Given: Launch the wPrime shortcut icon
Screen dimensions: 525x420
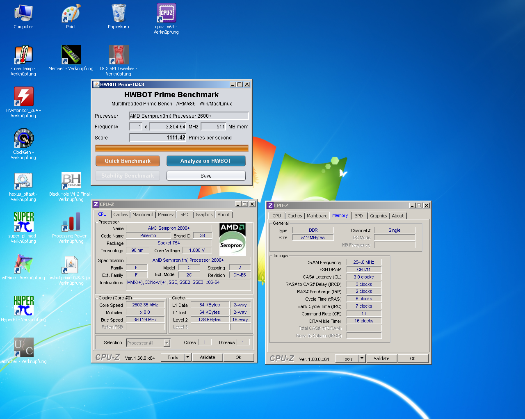Looking at the screenshot, I should point(23,267).
